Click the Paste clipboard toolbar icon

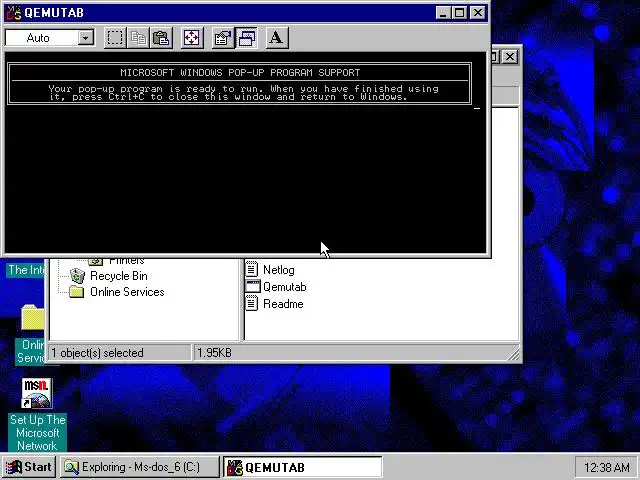[161, 38]
